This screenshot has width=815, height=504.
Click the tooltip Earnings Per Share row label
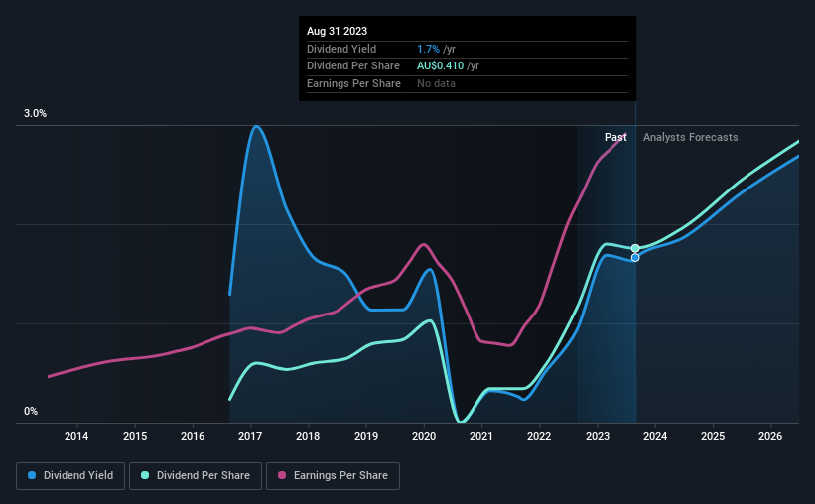coord(353,83)
